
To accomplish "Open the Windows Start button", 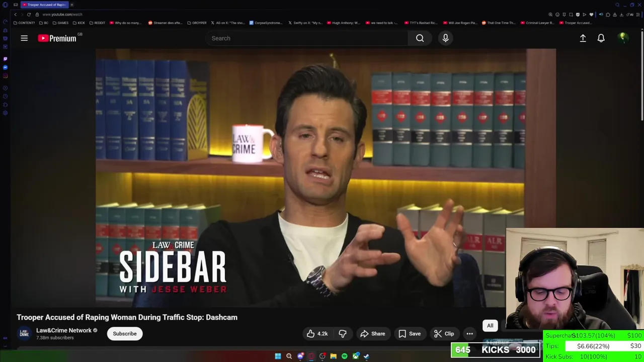I will (x=278, y=356).
